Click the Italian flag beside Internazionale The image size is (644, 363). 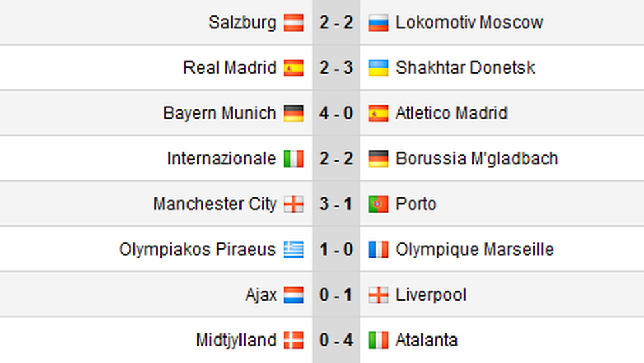tap(294, 159)
